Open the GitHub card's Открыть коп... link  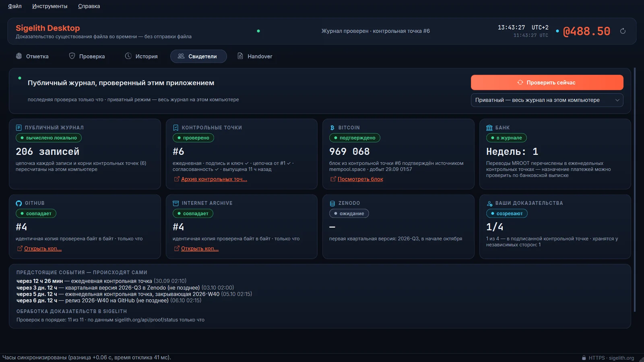43,249
